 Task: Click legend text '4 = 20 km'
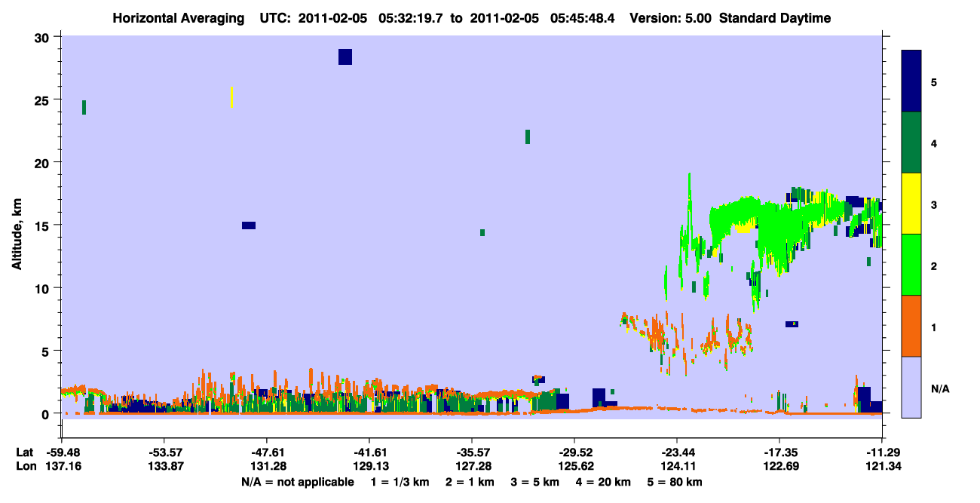click(604, 482)
